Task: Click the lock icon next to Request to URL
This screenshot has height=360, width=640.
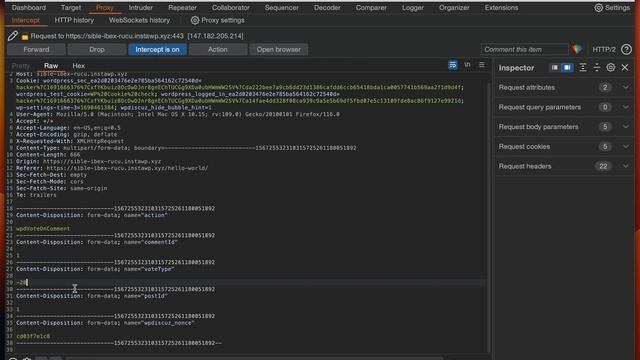Action: pyautogui.click(x=25, y=36)
